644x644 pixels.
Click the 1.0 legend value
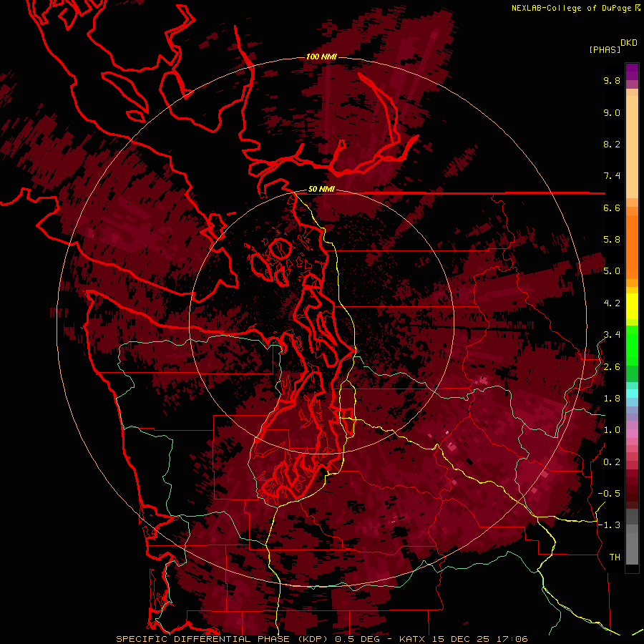click(x=612, y=430)
